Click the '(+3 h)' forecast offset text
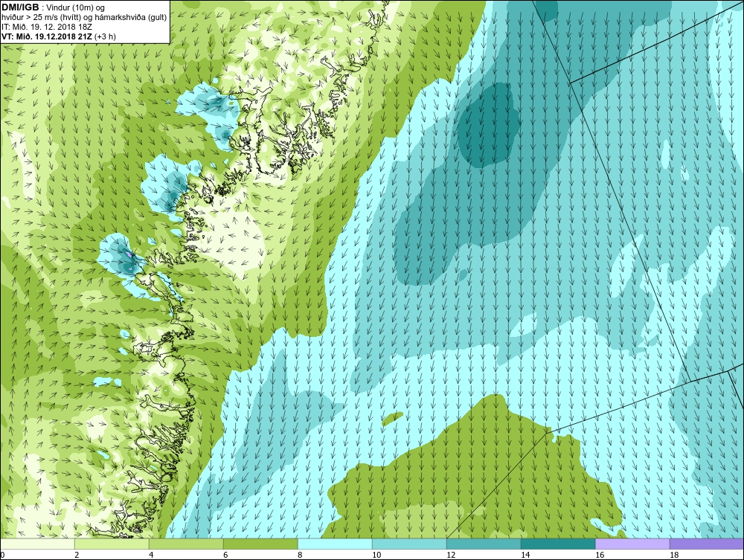744x560 pixels. tap(105, 36)
